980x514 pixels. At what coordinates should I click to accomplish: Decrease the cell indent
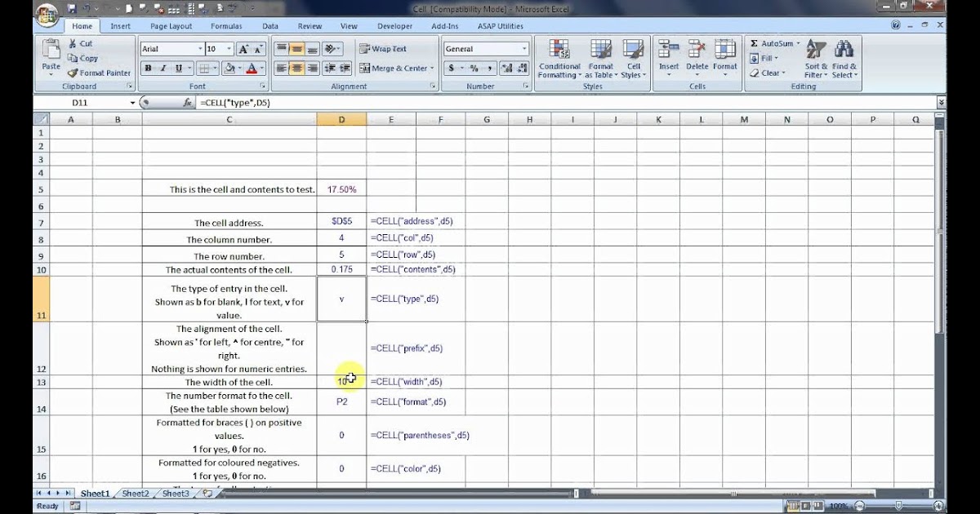pos(331,69)
